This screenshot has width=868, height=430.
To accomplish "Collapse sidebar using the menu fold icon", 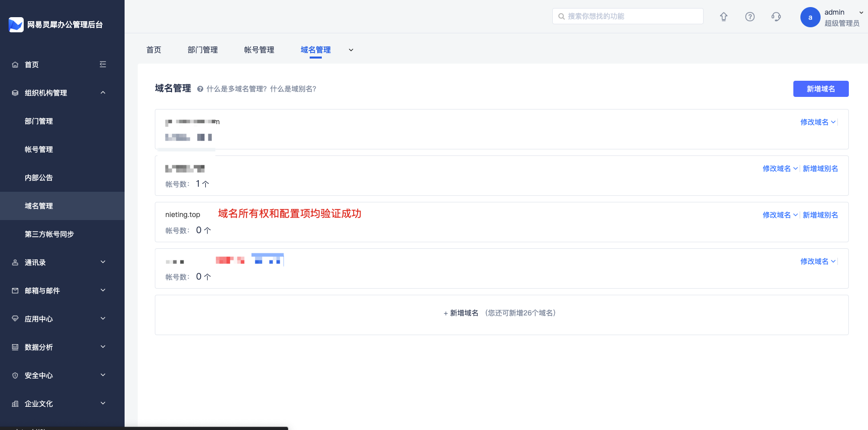I will pos(103,65).
